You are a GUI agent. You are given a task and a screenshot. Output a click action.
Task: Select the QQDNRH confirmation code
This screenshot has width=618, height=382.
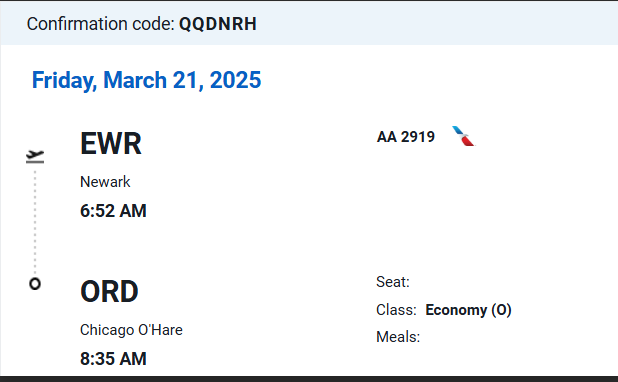pyautogui.click(x=218, y=24)
